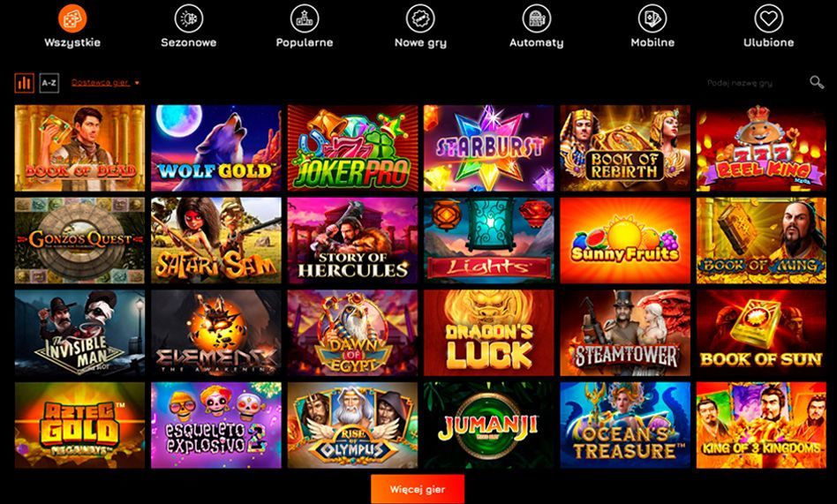Launch the Jumanji game thumbnail
837x504 pixels.
tap(488, 425)
